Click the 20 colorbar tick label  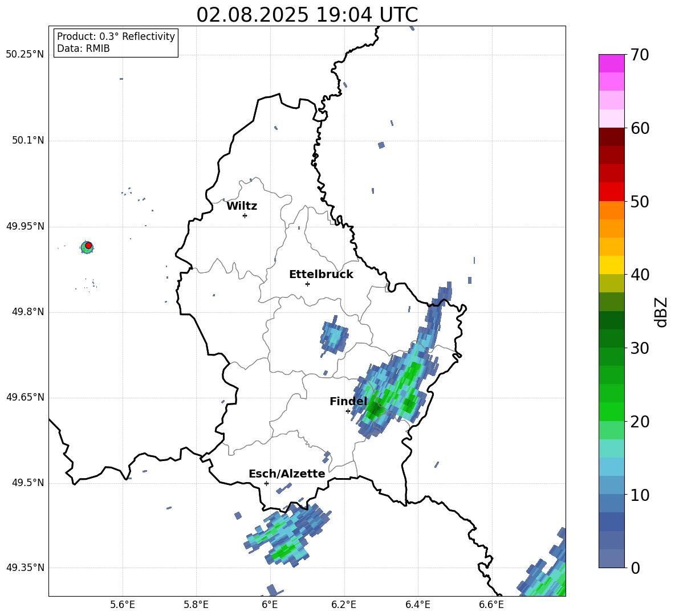[x=640, y=422]
